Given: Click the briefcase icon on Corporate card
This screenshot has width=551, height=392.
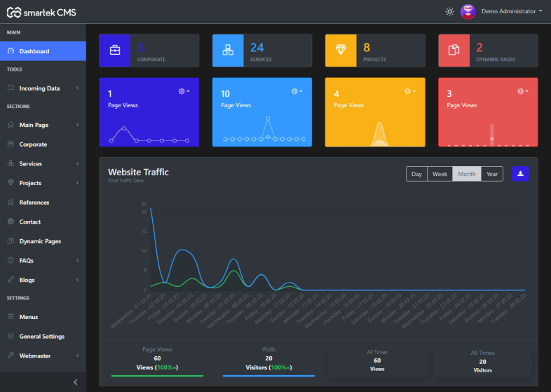Looking at the screenshot, I should point(114,50).
